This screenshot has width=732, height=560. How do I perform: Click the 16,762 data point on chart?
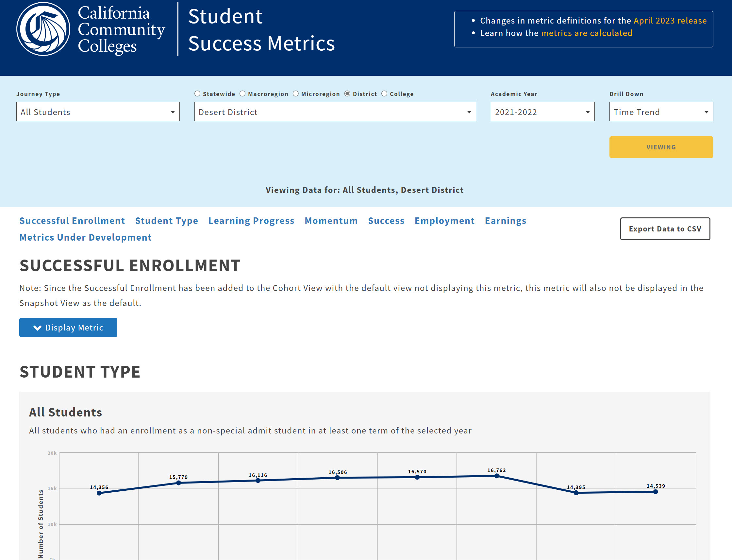click(x=496, y=476)
